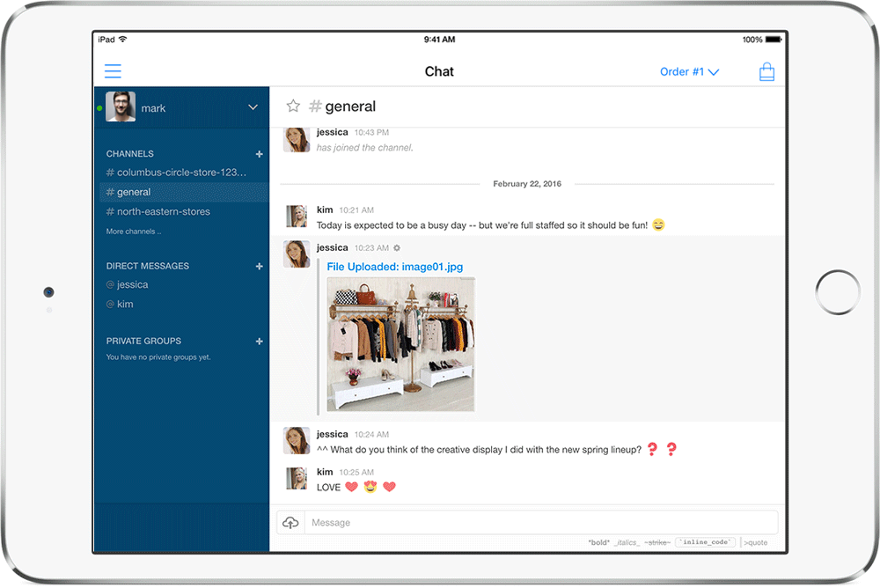Click jessica username on 10:24 AM message

coord(333,434)
